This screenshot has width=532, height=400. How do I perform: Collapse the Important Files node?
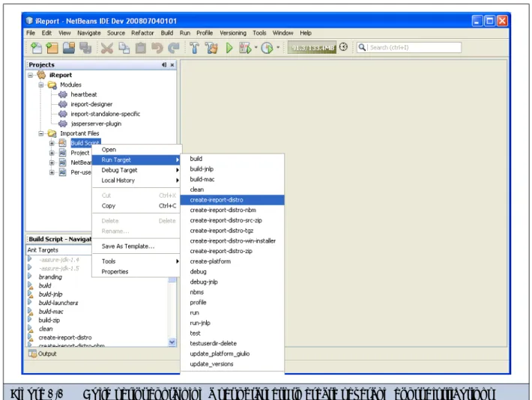41,133
